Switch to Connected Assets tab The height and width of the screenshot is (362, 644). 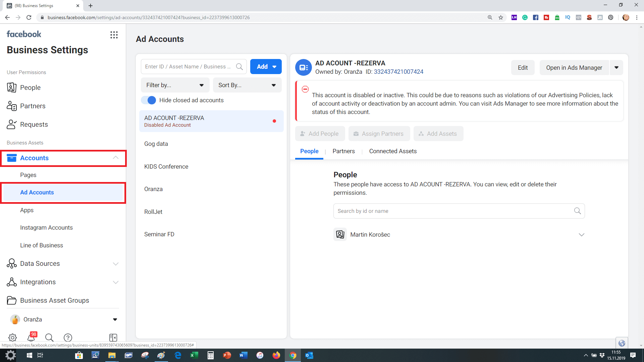click(393, 151)
